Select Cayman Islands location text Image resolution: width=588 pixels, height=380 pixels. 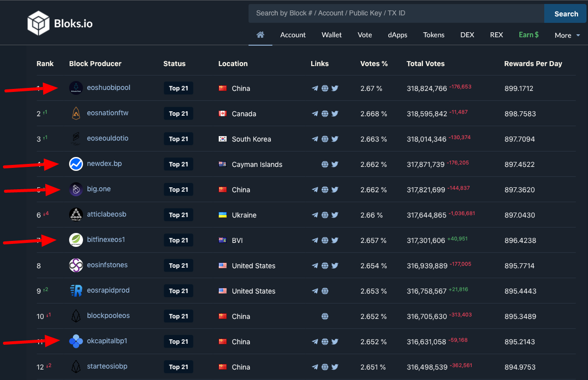[257, 164]
